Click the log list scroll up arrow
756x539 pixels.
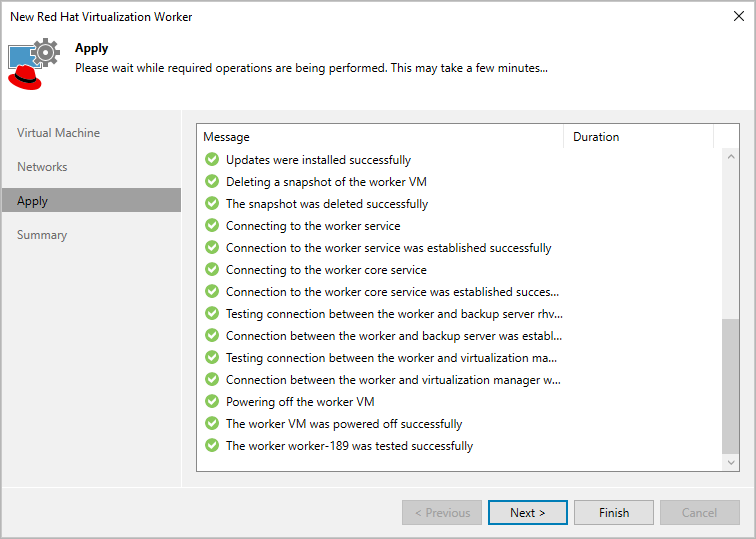(x=731, y=156)
